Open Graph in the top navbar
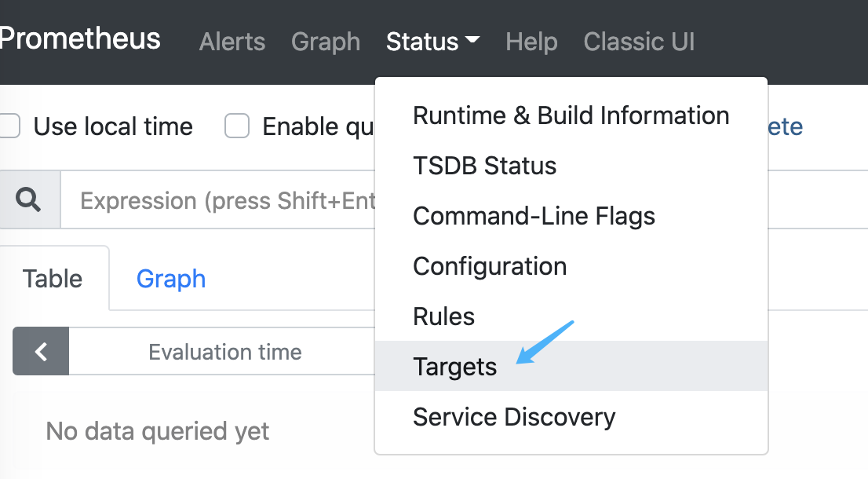The height and width of the screenshot is (479, 868). pyautogui.click(x=326, y=42)
